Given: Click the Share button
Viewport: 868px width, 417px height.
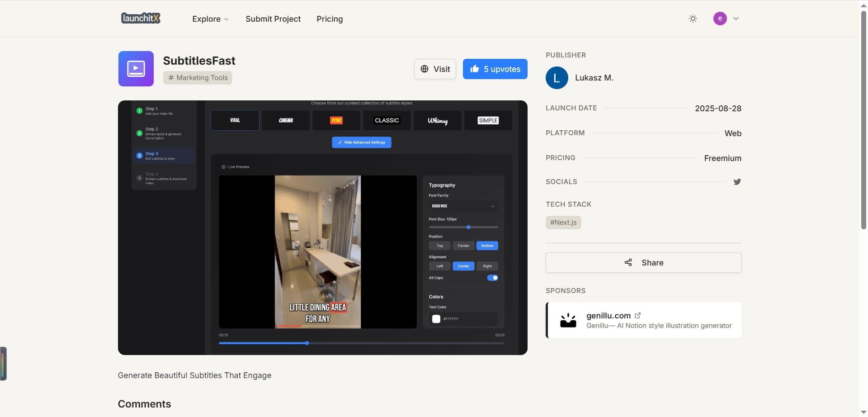Looking at the screenshot, I should click(643, 263).
